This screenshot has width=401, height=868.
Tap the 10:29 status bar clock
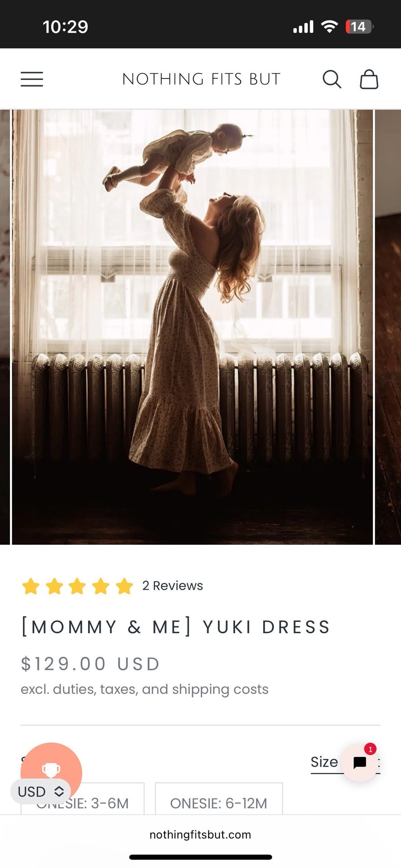click(x=65, y=27)
